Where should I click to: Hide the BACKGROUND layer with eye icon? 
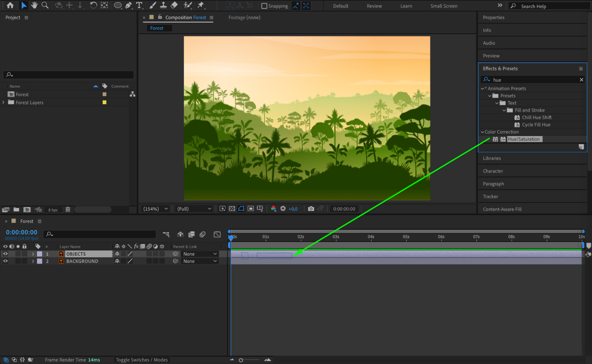pos(5,261)
